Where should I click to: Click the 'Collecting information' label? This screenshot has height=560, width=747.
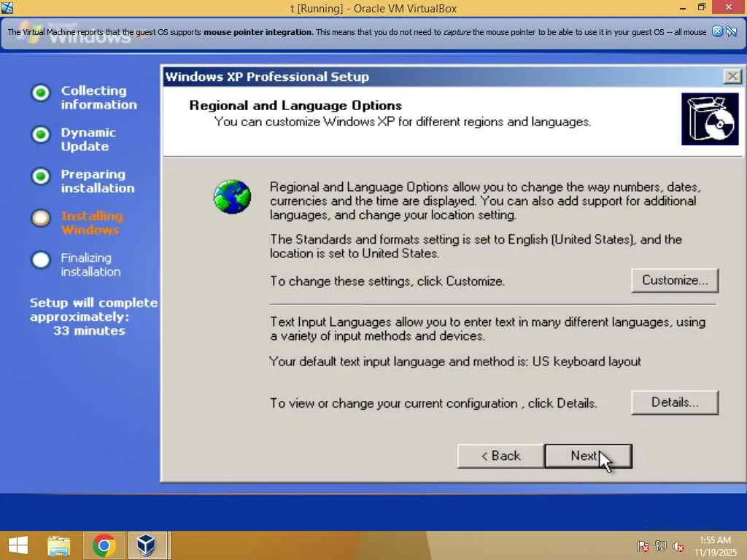pyautogui.click(x=98, y=97)
